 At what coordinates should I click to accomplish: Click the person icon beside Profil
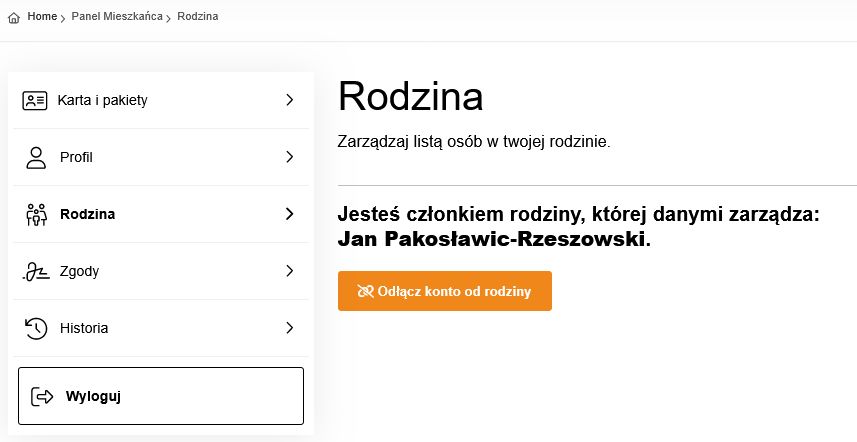36,157
